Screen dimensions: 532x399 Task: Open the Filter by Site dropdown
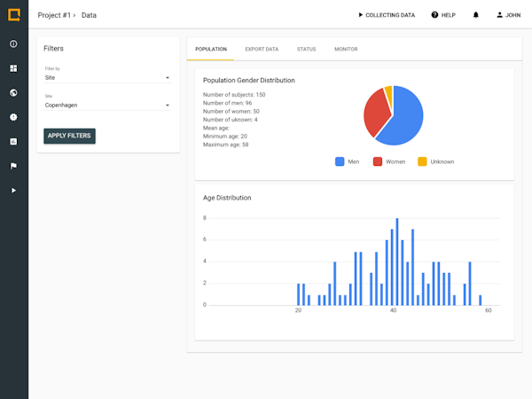tap(107, 78)
